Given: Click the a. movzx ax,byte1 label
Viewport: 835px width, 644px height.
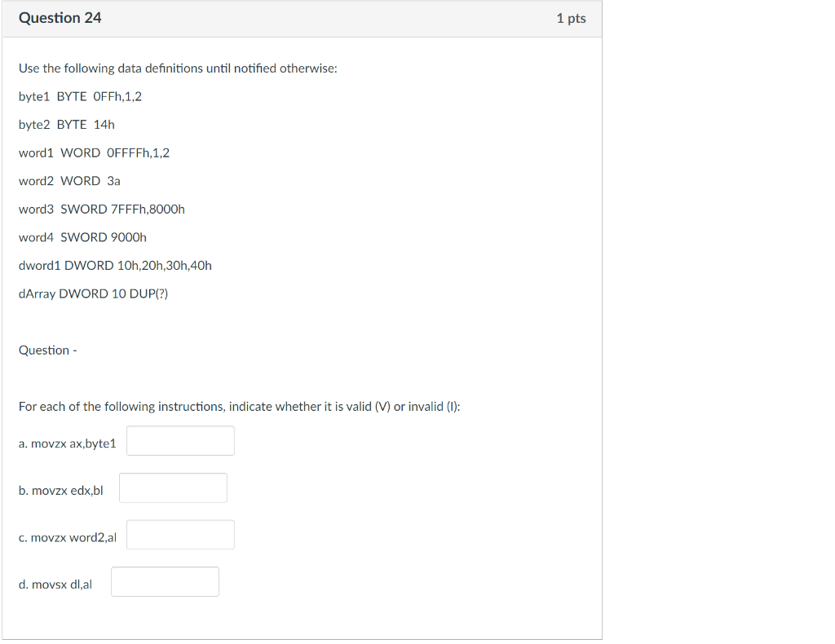Looking at the screenshot, I should point(67,443).
